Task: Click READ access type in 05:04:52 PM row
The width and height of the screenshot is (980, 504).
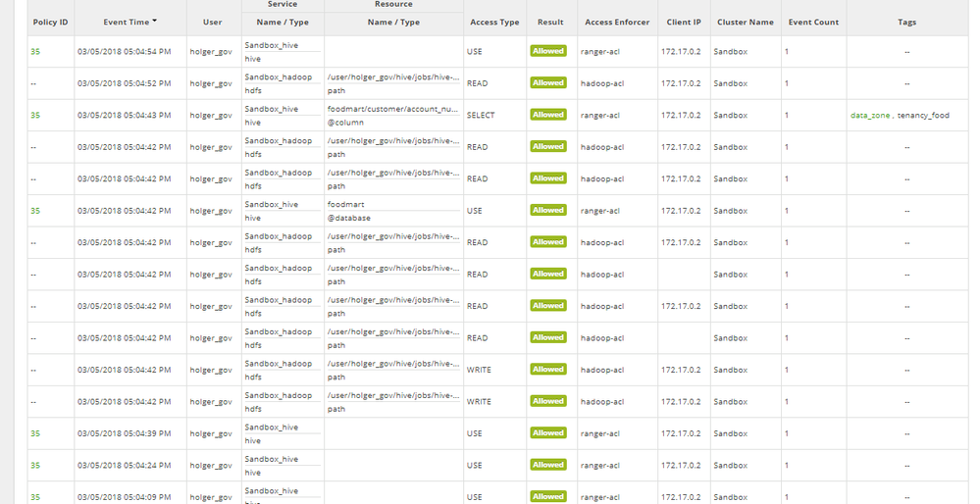Action: (477, 83)
